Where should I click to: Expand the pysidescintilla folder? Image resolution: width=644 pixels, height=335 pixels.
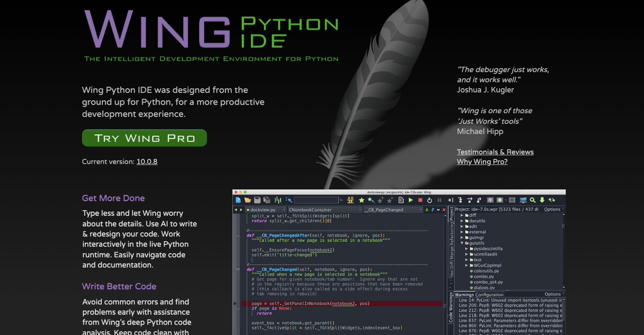coord(467,249)
